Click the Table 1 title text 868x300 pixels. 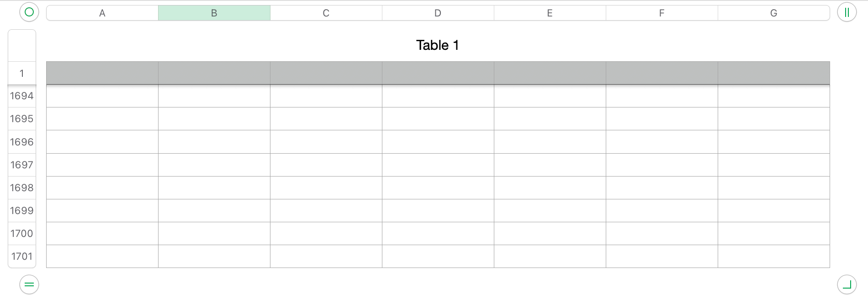point(437,45)
